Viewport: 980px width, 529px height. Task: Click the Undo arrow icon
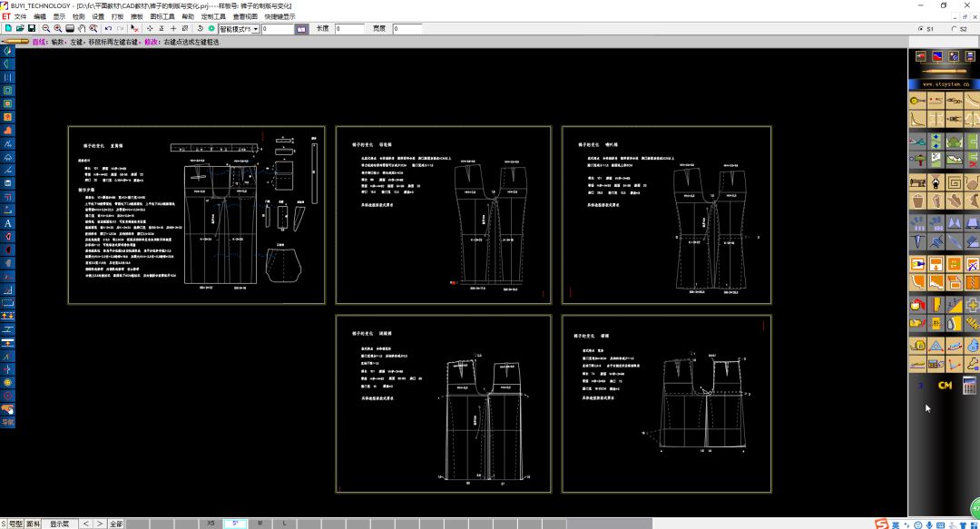[x=108, y=29]
